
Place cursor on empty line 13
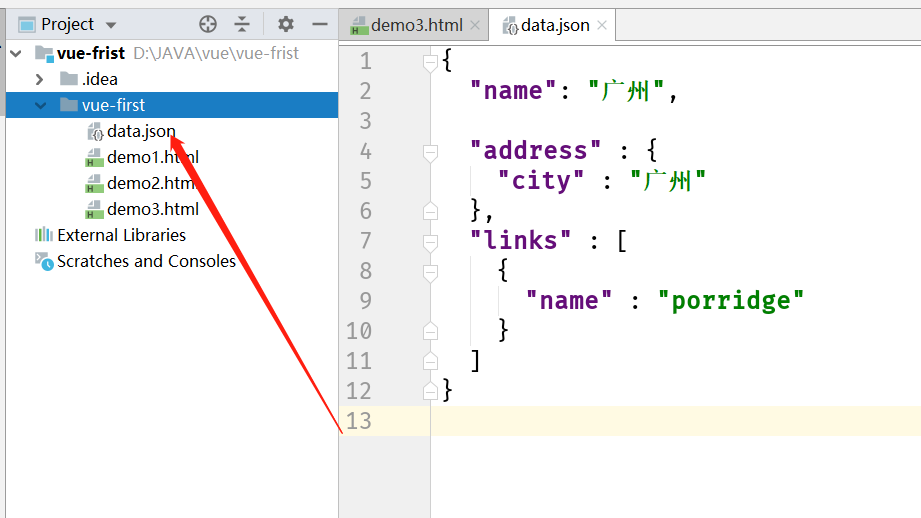pos(675,421)
